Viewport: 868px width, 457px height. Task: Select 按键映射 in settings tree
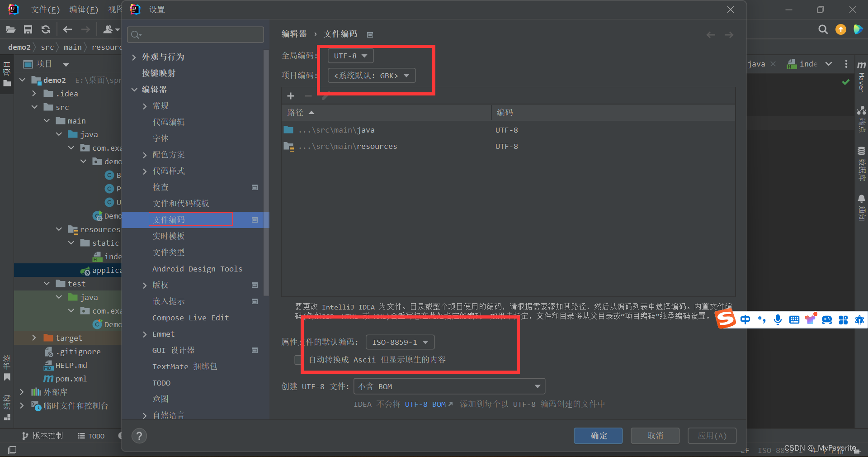159,73
